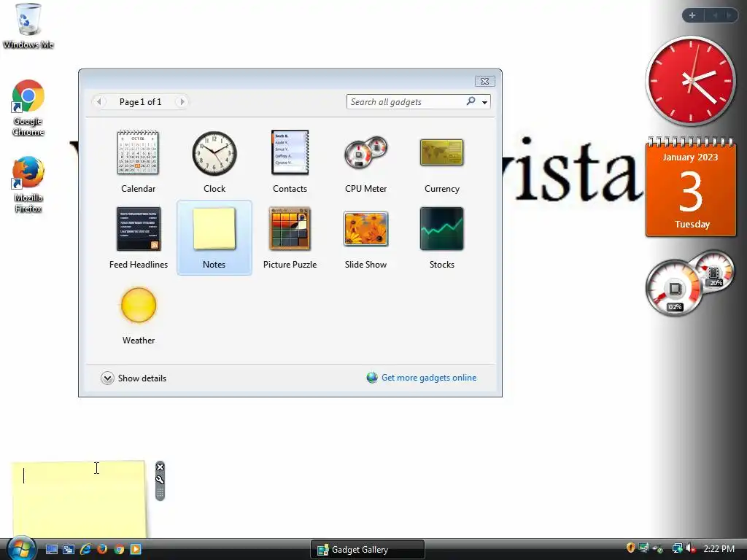Click the muted volume tray icon
The width and height of the screenshot is (747, 560).
tap(691, 548)
